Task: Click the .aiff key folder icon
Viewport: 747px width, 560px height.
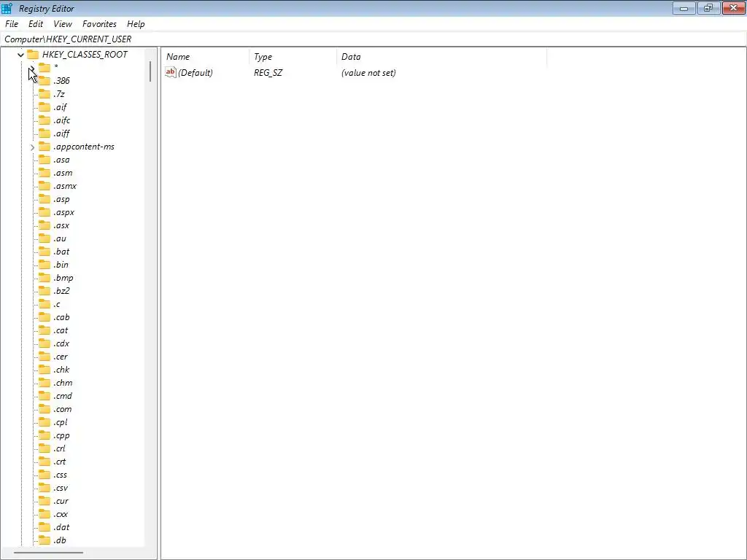Action: (44, 133)
